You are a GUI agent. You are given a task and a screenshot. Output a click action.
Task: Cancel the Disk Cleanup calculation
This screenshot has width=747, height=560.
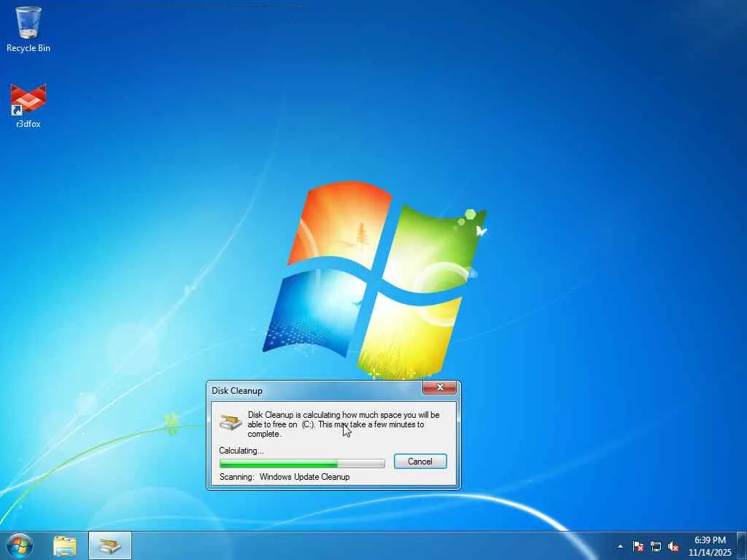(420, 462)
